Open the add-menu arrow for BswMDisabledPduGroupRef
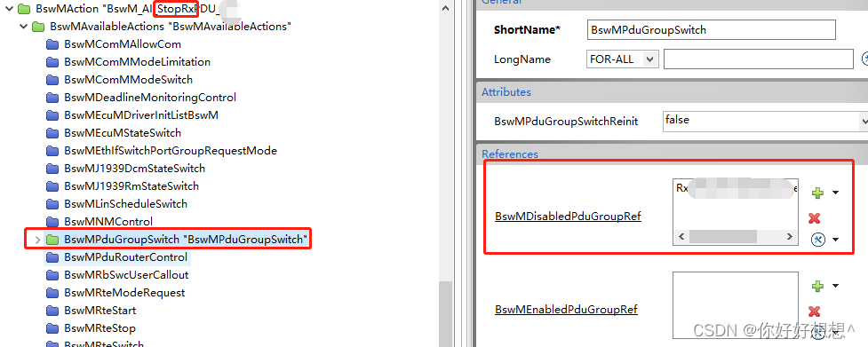Viewport: 868px width, 347px height. pos(835,193)
